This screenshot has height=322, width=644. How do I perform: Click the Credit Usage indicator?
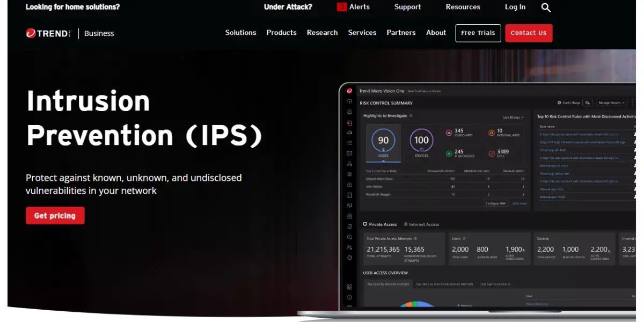pos(569,103)
